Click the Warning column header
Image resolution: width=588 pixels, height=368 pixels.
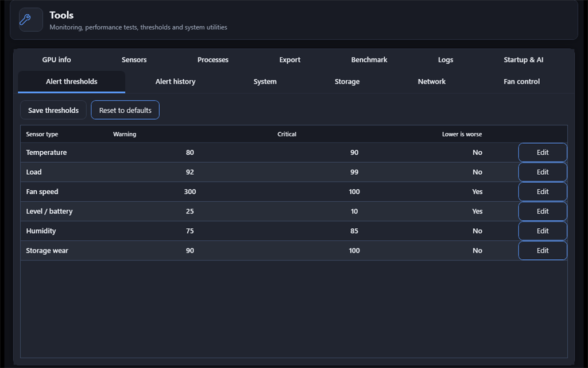coord(125,134)
